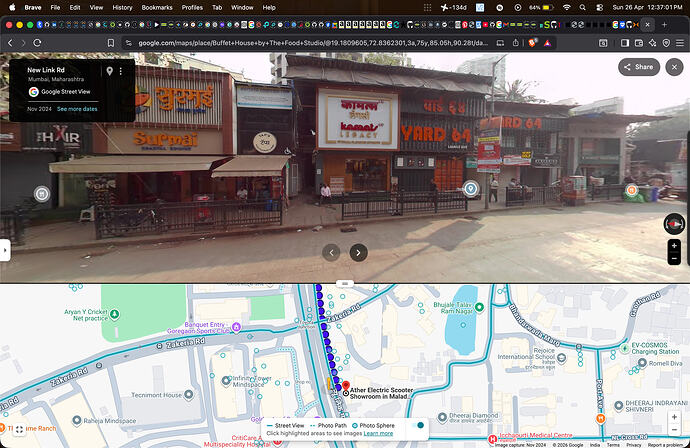Viewport: 690px width, 448px height.
Task: Open macOS Control Center
Action: point(599,7)
